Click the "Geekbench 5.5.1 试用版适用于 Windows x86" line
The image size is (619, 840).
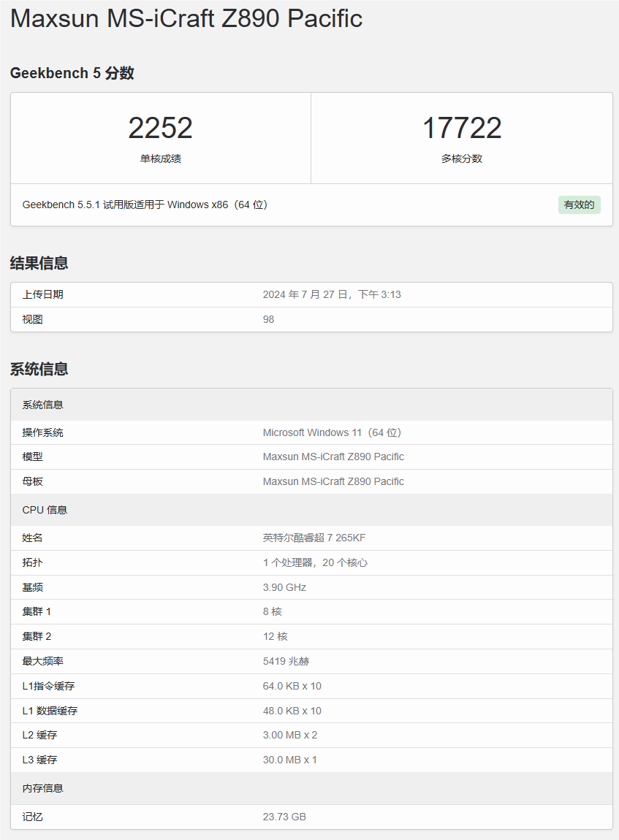[145, 205]
